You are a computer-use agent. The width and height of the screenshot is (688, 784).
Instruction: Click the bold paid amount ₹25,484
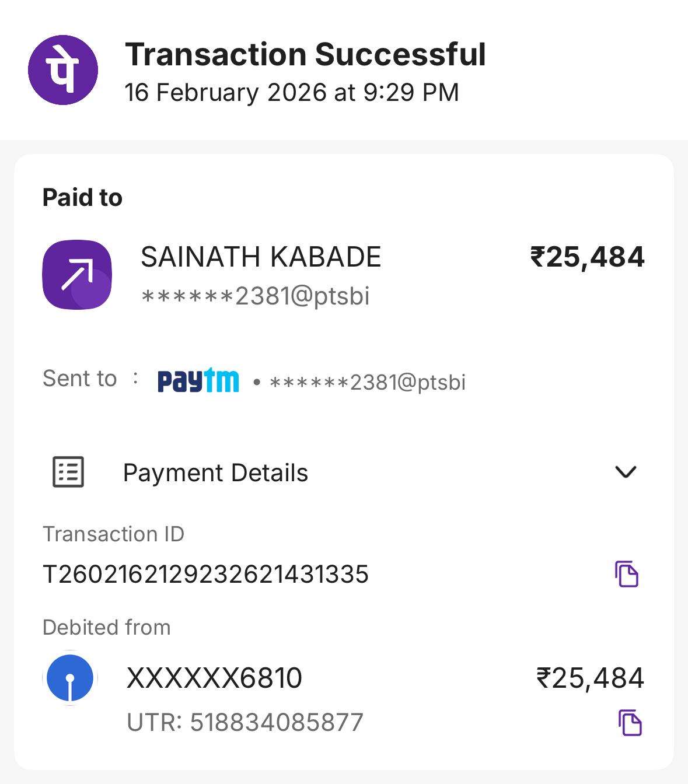tap(587, 257)
